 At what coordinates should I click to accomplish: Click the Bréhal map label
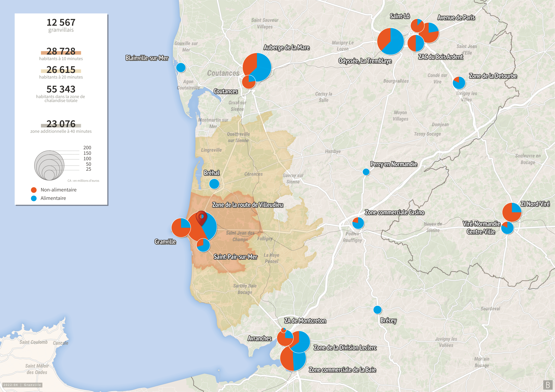212,173
